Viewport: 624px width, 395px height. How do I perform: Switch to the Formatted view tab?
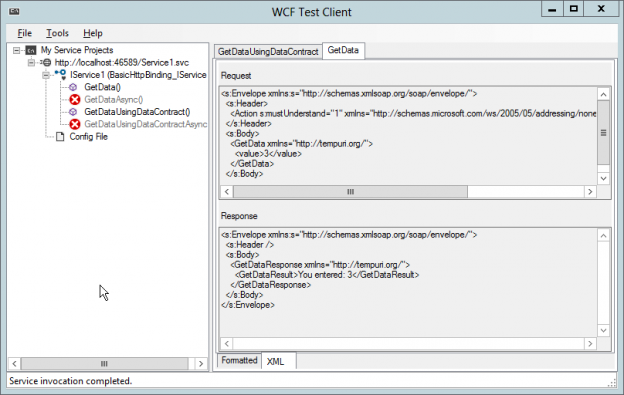click(x=239, y=360)
